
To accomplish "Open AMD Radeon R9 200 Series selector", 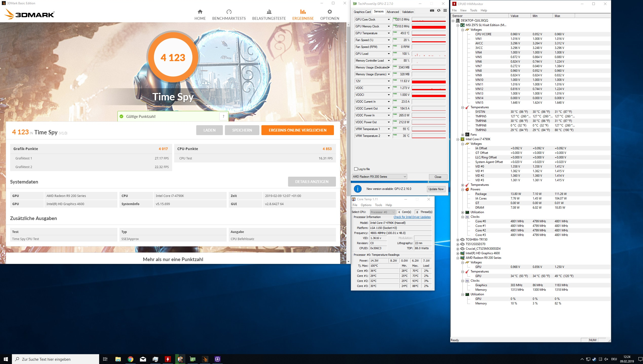I will [379, 177].
